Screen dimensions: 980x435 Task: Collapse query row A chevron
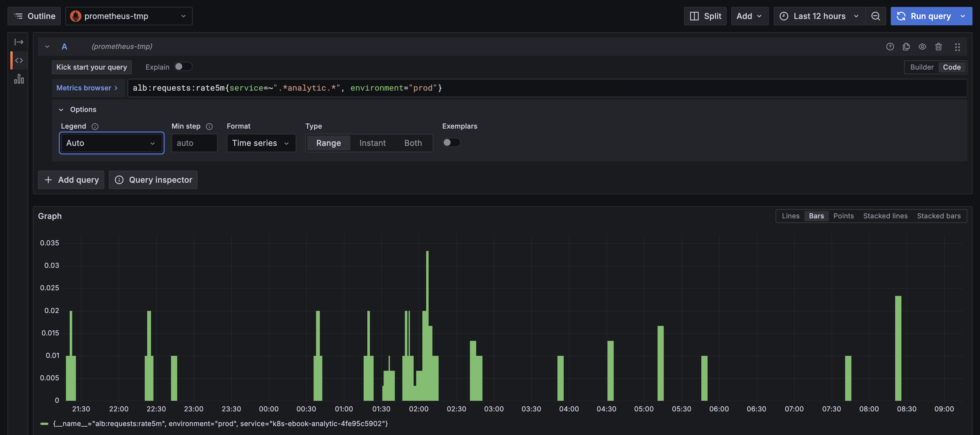pos(47,46)
